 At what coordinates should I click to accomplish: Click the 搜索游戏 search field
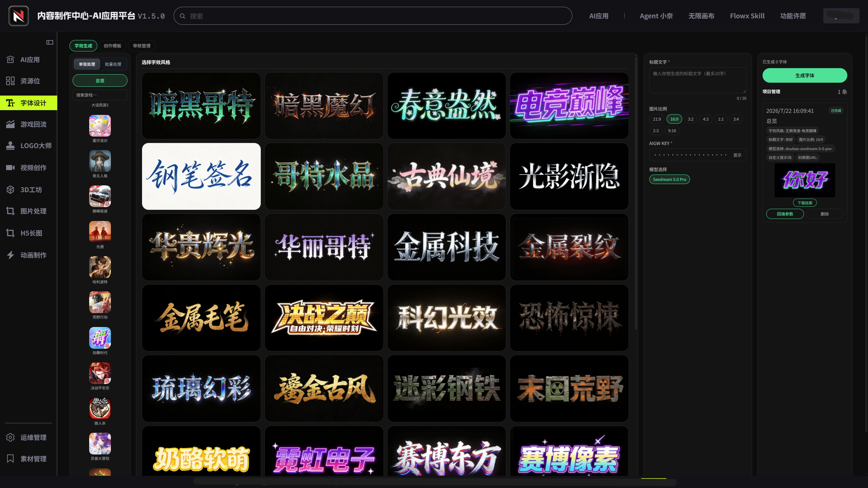pos(100,95)
